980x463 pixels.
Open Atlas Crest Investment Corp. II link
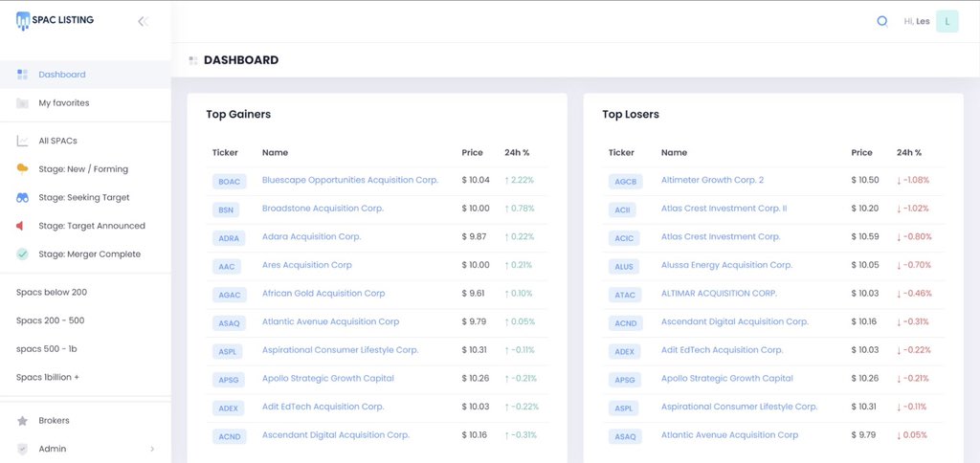724,209
